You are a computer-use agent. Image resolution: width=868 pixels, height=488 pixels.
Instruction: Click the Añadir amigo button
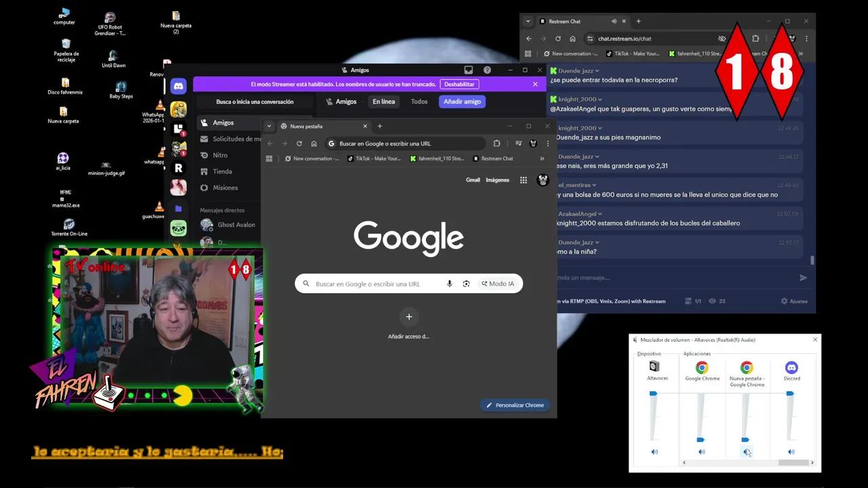tap(462, 102)
